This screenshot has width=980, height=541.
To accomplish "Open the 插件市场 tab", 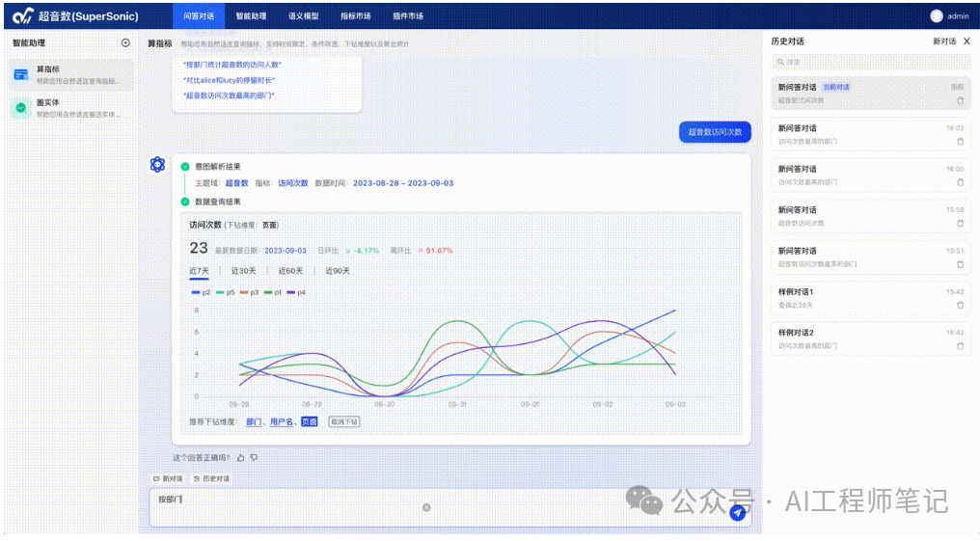I will pos(408,16).
